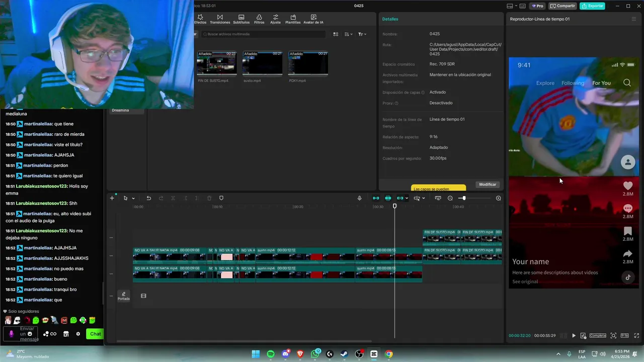
Task: Click the green Chat send button
Action: pos(95,334)
